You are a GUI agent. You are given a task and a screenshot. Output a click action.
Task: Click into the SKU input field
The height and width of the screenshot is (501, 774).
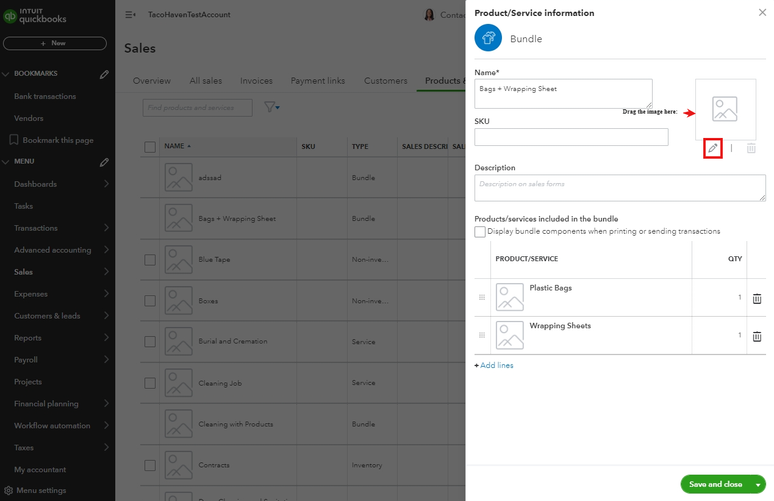point(571,137)
